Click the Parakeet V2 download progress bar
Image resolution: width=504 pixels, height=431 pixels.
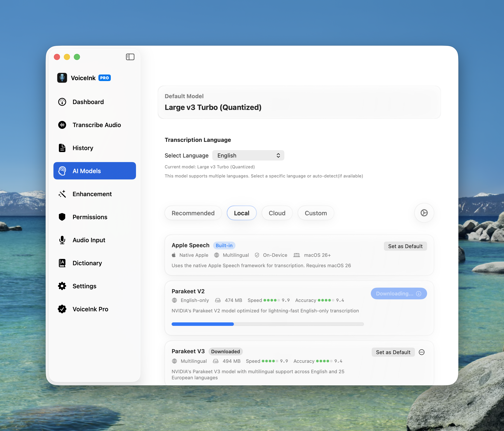pos(268,324)
